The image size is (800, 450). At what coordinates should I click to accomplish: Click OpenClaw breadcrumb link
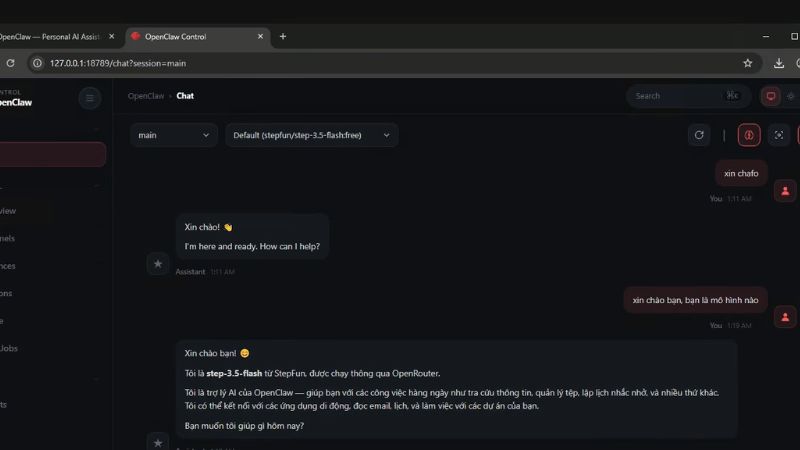pyautogui.click(x=146, y=96)
